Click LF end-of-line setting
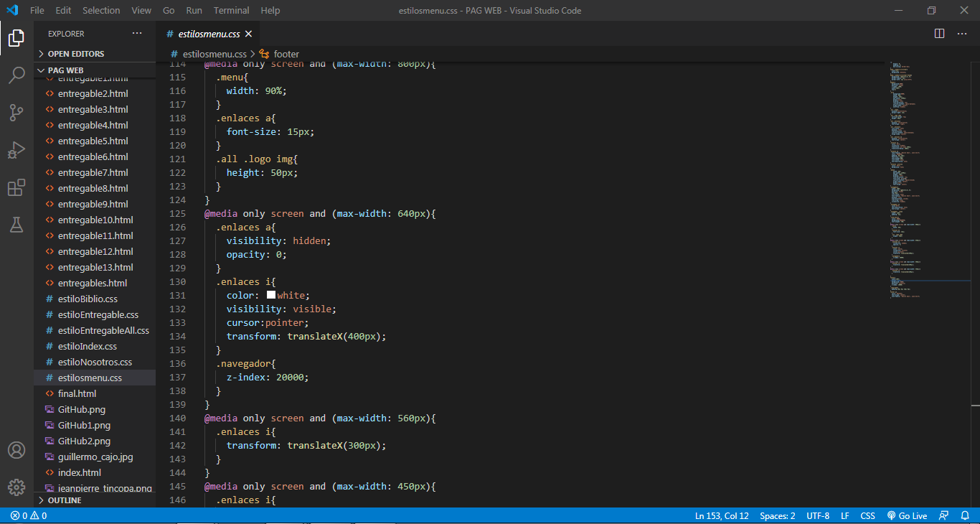Screen dimensions: 980x524 pyautogui.click(x=845, y=515)
